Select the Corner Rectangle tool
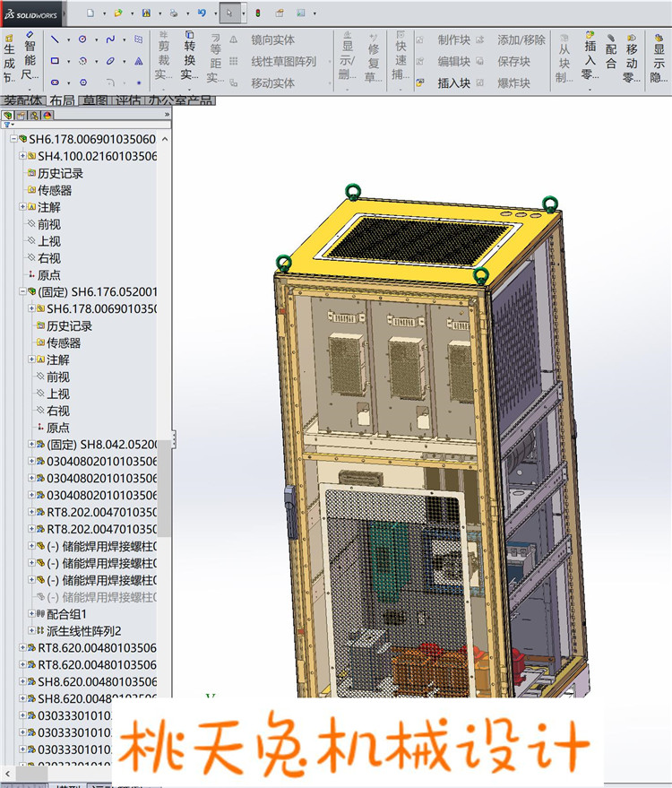 click(x=55, y=61)
